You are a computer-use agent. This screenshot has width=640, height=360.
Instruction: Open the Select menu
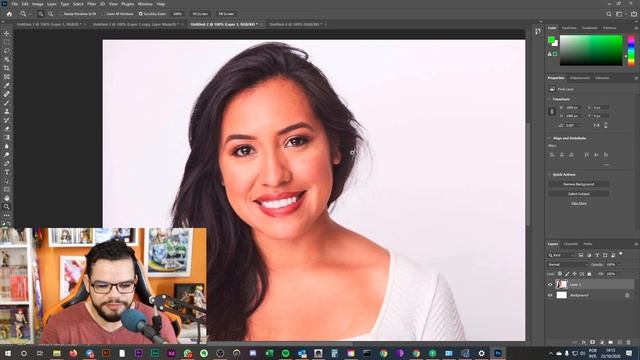[78, 4]
